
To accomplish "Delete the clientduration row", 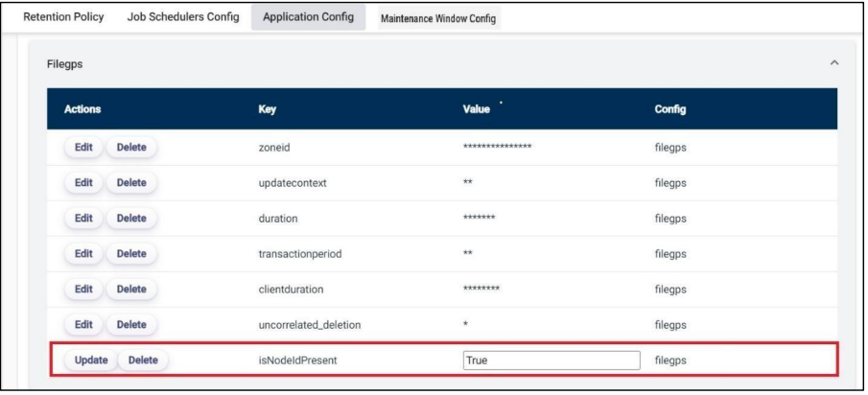I will pyautogui.click(x=131, y=290).
